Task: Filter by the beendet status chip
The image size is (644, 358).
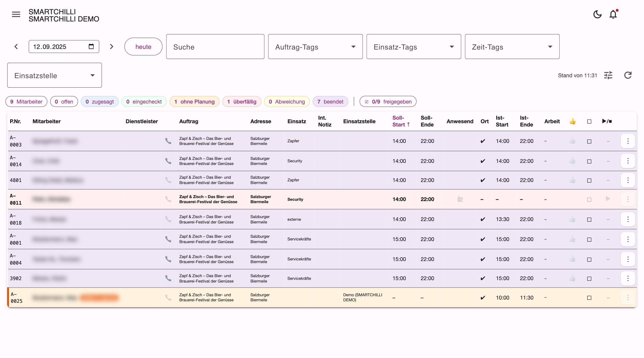Action: point(330,101)
